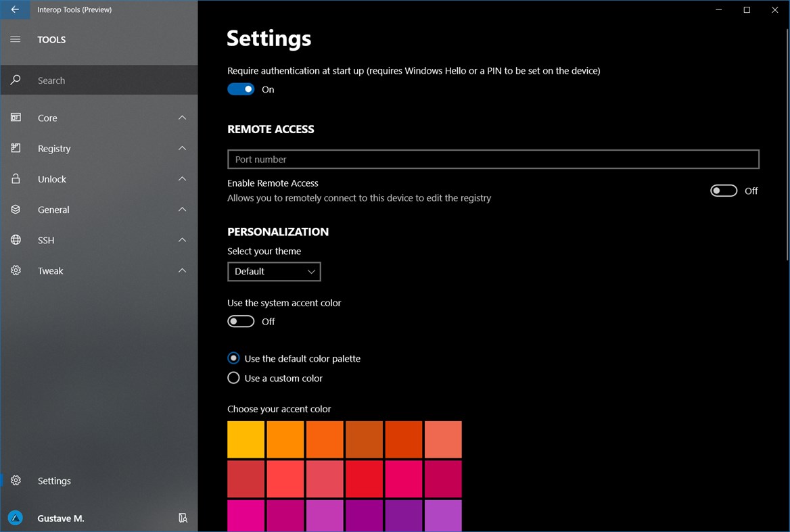Toggle Use the system accent color
This screenshot has width=790, height=532.
[x=241, y=321]
